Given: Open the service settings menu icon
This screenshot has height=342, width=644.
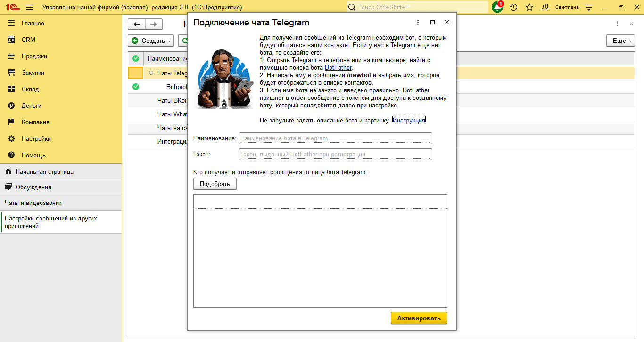Looking at the screenshot, I should pyautogui.click(x=588, y=8).
